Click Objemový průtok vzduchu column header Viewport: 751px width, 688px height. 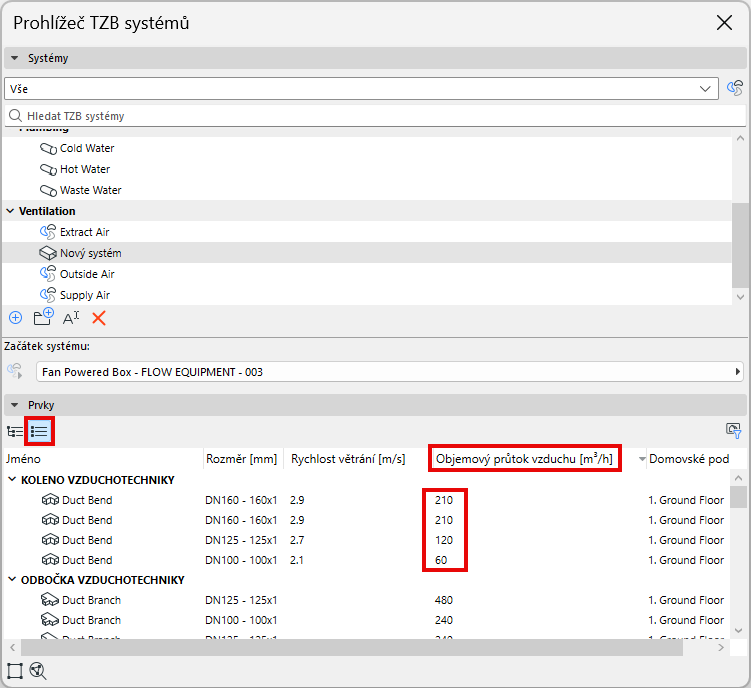pyautogui.click(x=524, y=459)
